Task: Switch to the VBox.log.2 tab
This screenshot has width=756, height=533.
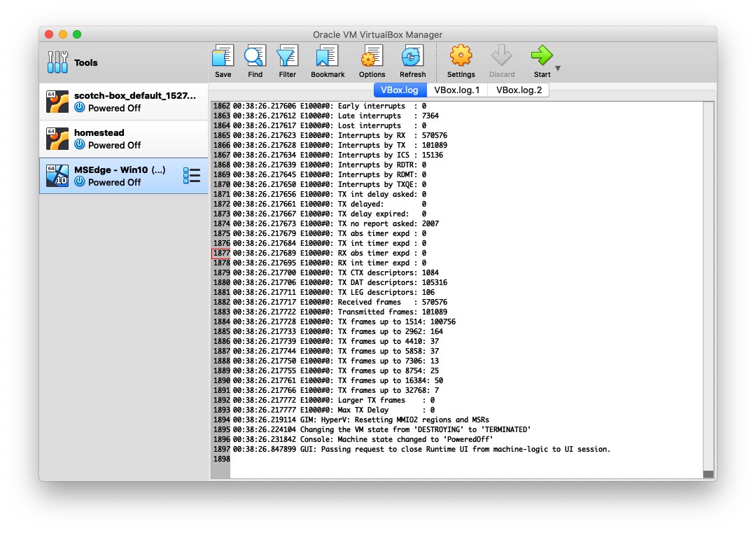Action: click(x=519, y=90)
